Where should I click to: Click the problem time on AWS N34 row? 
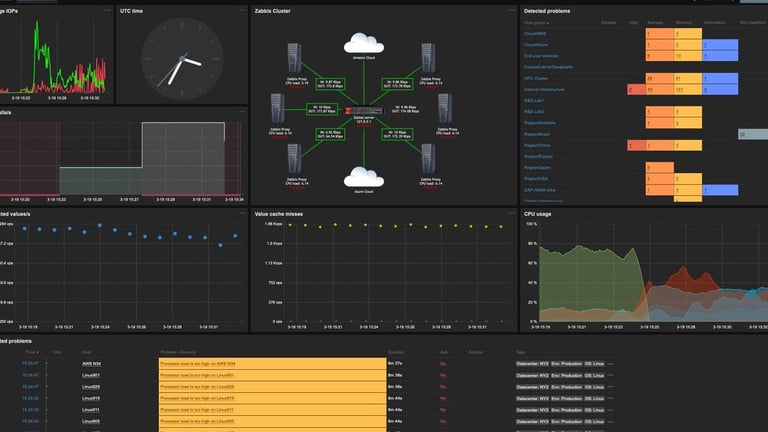coord(30,364)
